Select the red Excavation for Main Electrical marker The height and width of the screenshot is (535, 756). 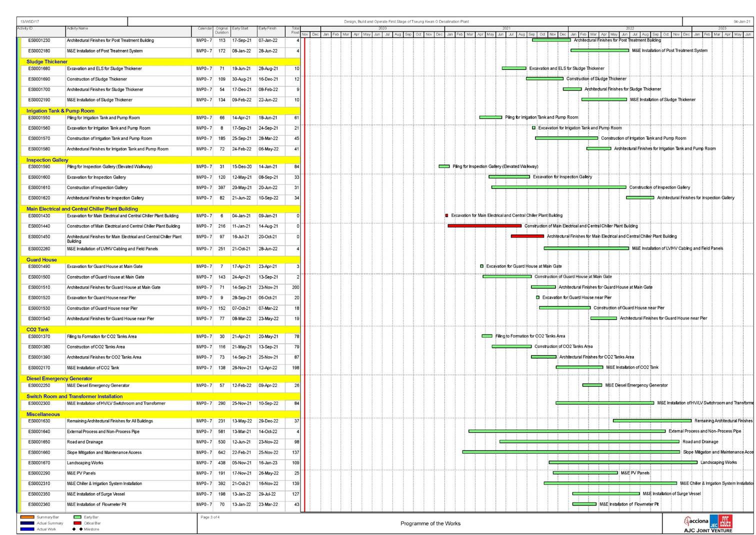446,215
